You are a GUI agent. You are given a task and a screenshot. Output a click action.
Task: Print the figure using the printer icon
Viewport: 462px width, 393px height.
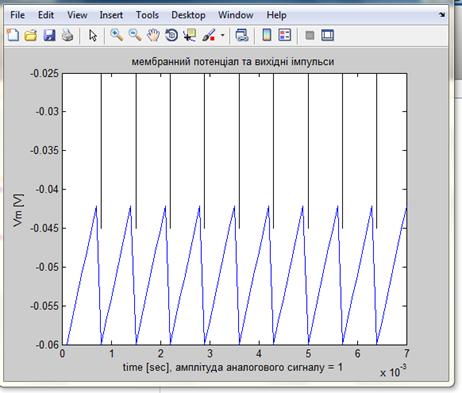coord(67,35)
